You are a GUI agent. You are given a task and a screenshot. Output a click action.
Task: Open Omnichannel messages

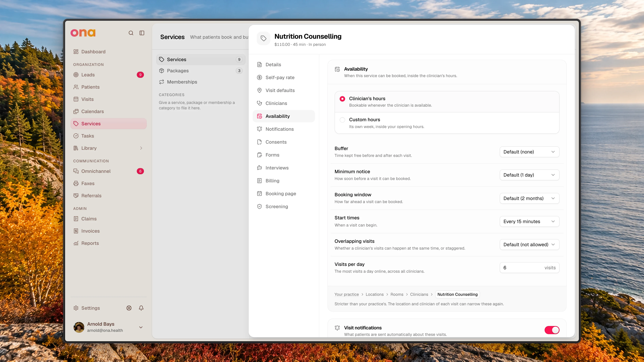pos(109,171)
